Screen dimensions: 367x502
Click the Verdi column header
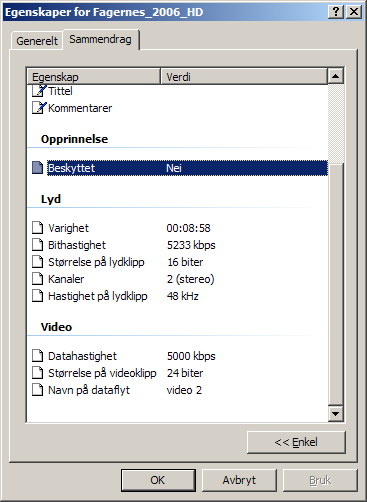coord(244,76)
